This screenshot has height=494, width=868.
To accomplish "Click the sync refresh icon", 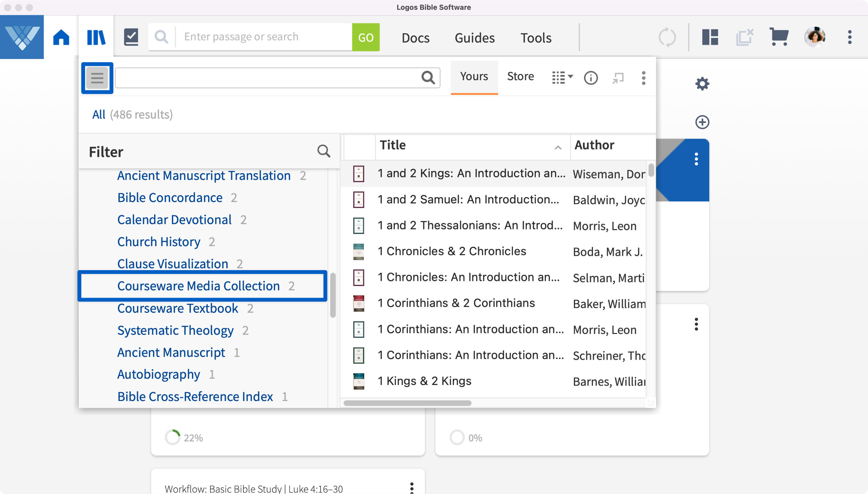I will [x=667, y=37].
